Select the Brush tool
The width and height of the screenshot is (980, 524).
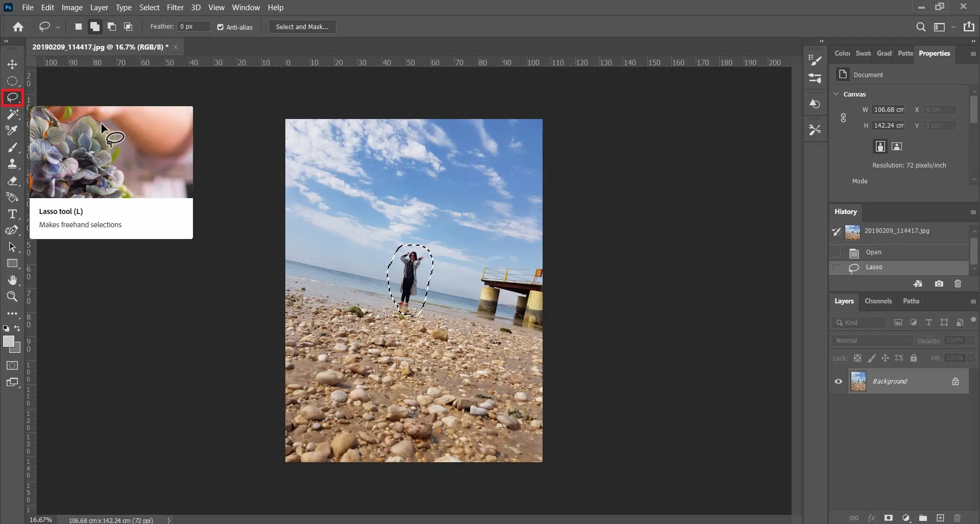(12, 148)
